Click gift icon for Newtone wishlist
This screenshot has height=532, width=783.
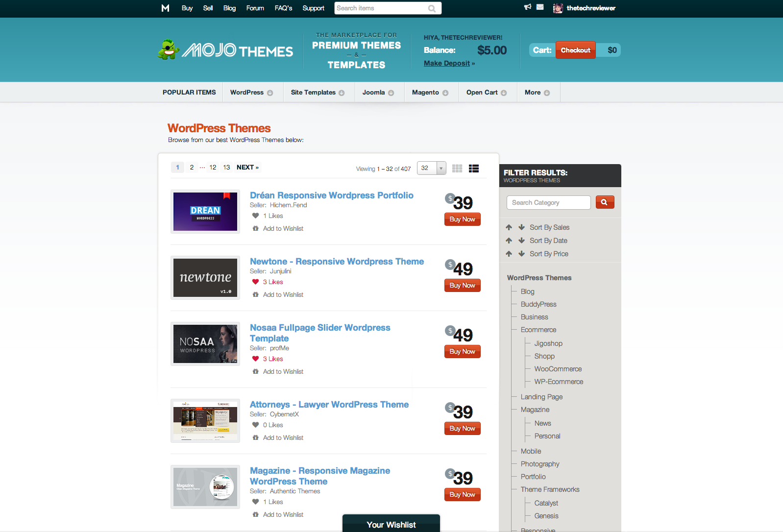pos(255,294)
